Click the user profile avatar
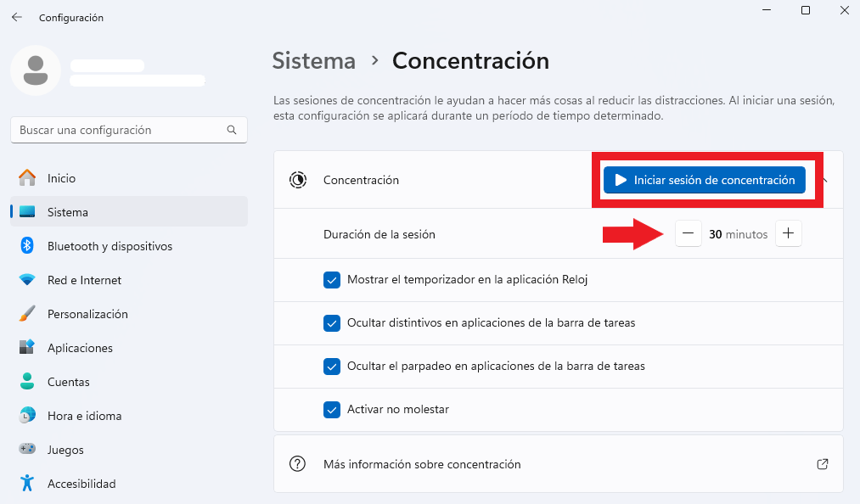Image resolution: width=860 pixels, height=504 pixels. 36,70
